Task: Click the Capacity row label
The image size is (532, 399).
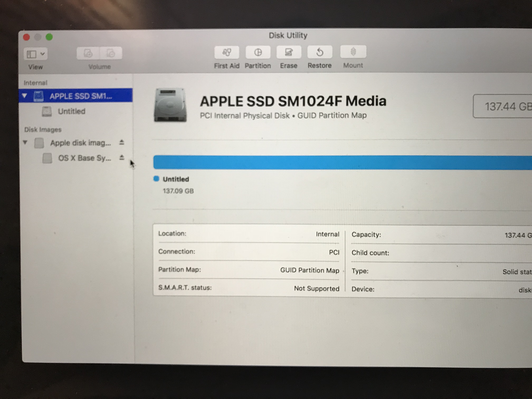Action: (x=366, y=235)
